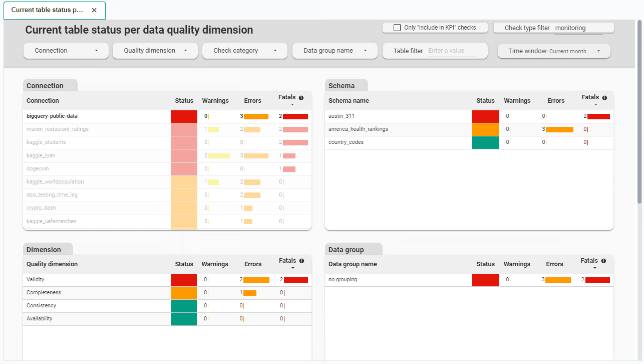Select the bigquery-public-data connection row
This screenshot has width=644, height=364.
pyautogui.click(x=167, y=116)
